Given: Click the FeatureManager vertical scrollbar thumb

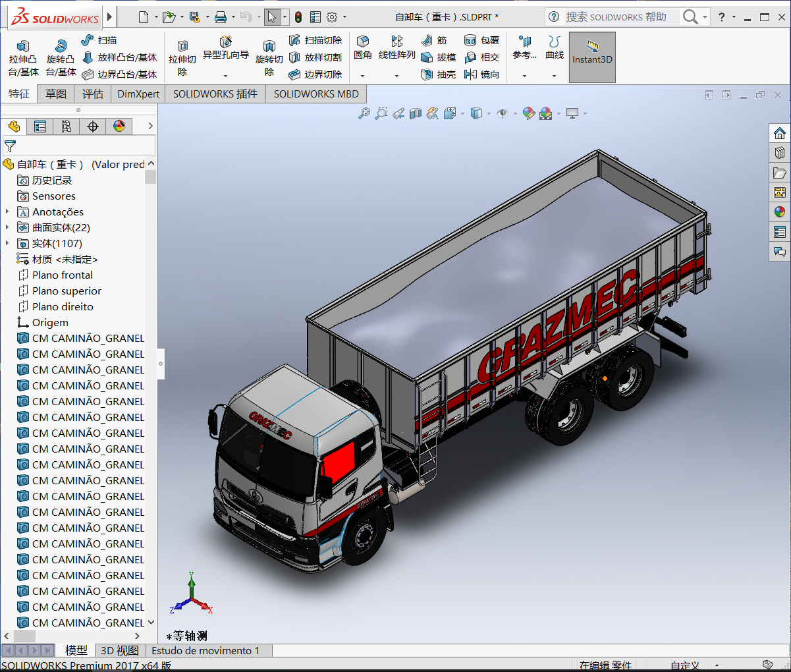Looking at the screenshot, I should [151, 177].
